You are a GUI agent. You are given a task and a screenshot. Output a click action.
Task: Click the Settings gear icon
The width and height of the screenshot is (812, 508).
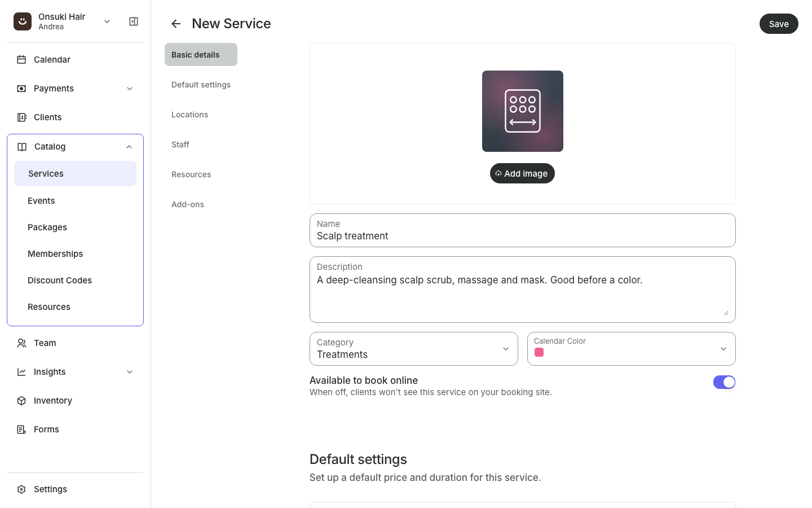tap(21, 489)
